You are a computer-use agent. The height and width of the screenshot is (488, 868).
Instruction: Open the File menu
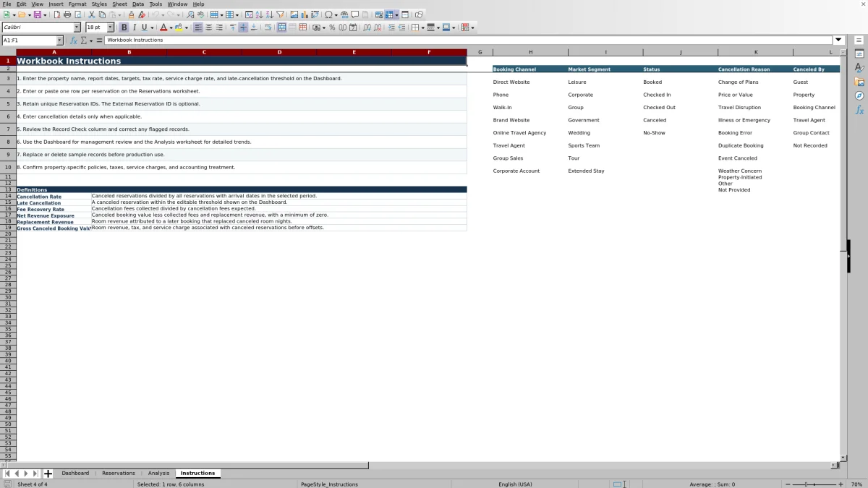[7, 4]
